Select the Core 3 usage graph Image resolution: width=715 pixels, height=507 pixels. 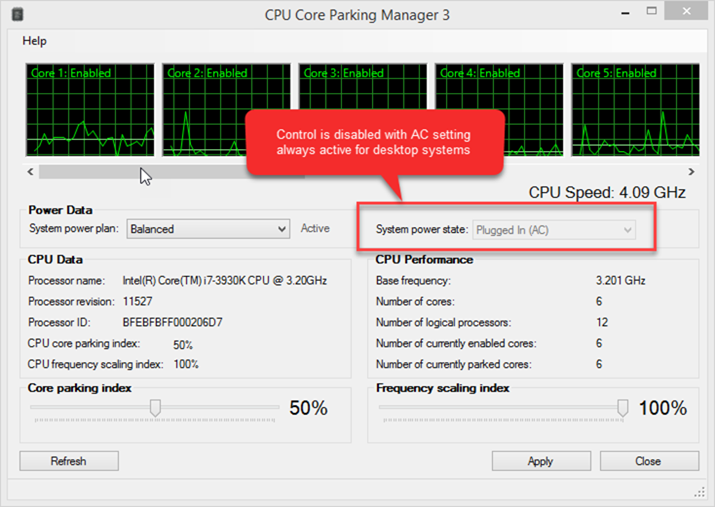click(x=363, y=110)
